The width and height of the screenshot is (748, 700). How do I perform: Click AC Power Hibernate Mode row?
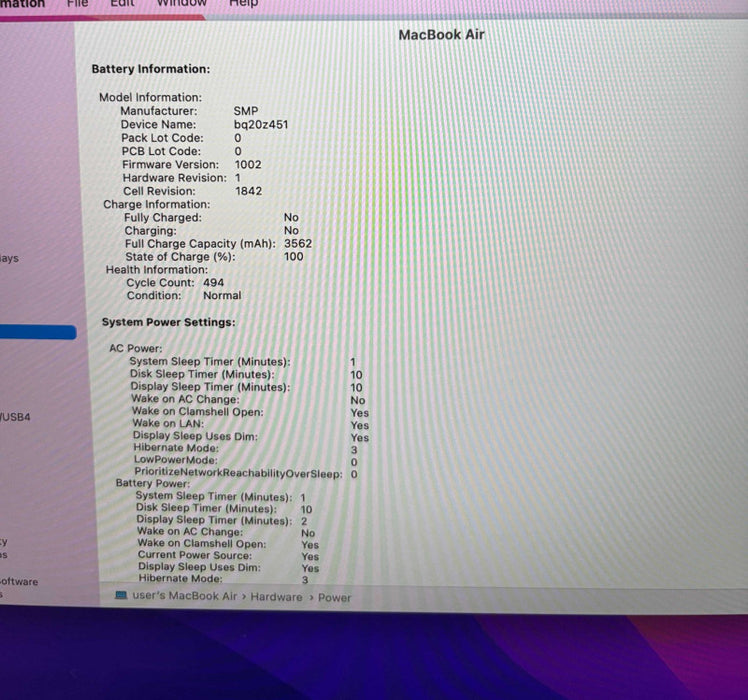point(245,448)
